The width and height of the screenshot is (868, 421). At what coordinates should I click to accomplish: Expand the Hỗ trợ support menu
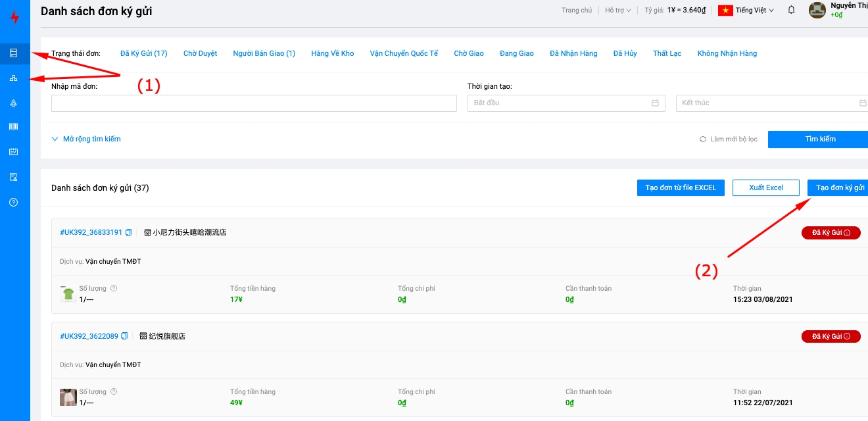[x=617, y=11]
